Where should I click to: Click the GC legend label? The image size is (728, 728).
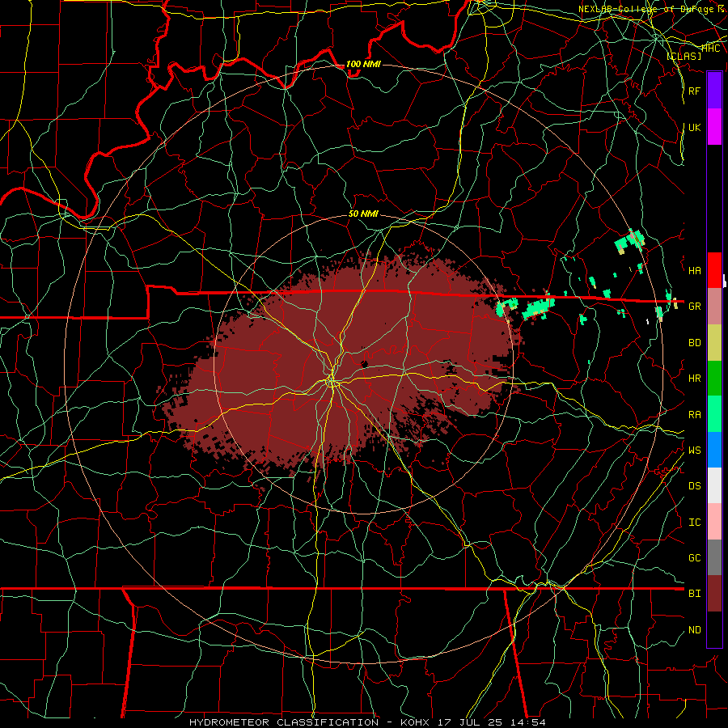click(x=695, y=558)
